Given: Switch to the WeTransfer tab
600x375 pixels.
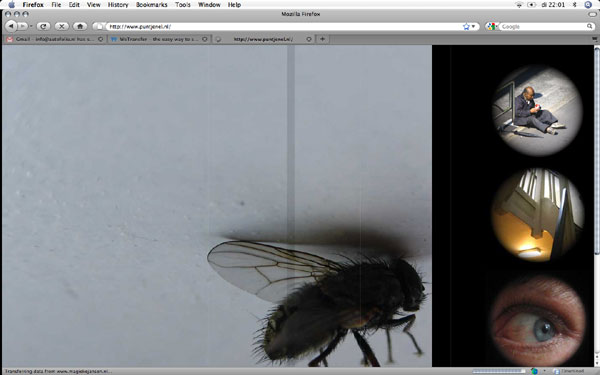Looking at the screenshot, I should click(159, 39).
